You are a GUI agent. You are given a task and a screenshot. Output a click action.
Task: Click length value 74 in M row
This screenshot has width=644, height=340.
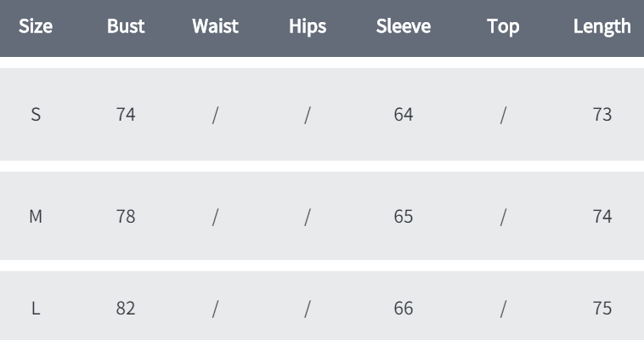pyautogui.click(x=602, y=216)
